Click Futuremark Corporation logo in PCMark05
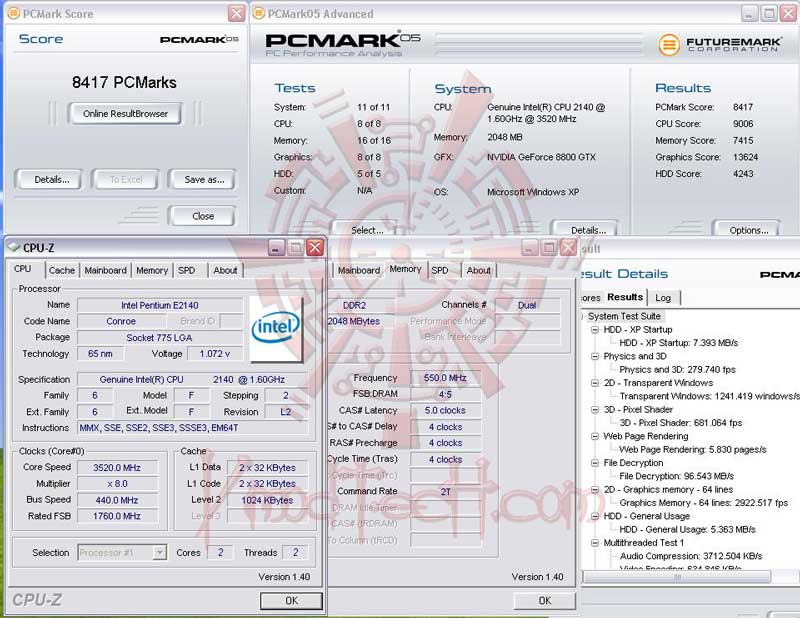Image resolution: width=800 pixels, height=618 pixels. [718, 45]
